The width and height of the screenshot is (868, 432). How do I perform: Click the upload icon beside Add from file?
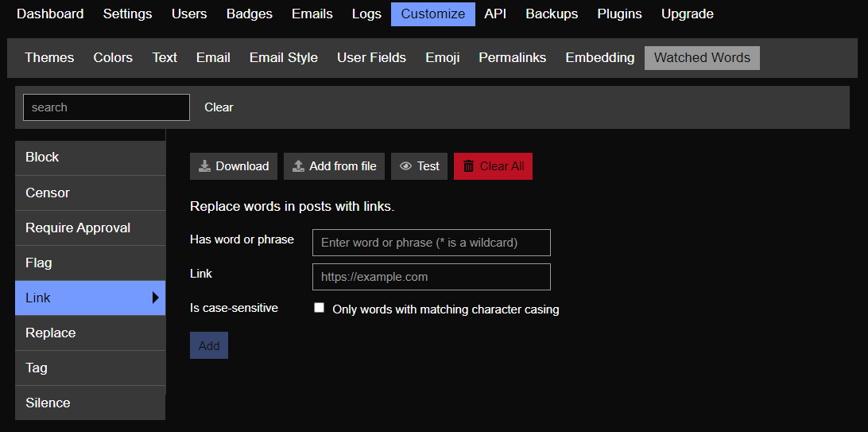298,166
